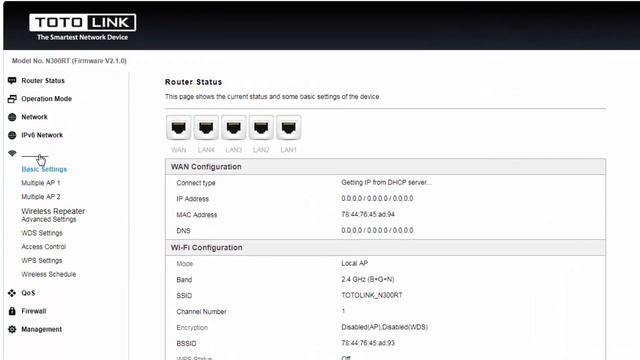This screenshot has height=360, width=640.
Task: Click the Router Status speech icon
Action: tap(12, 80)
